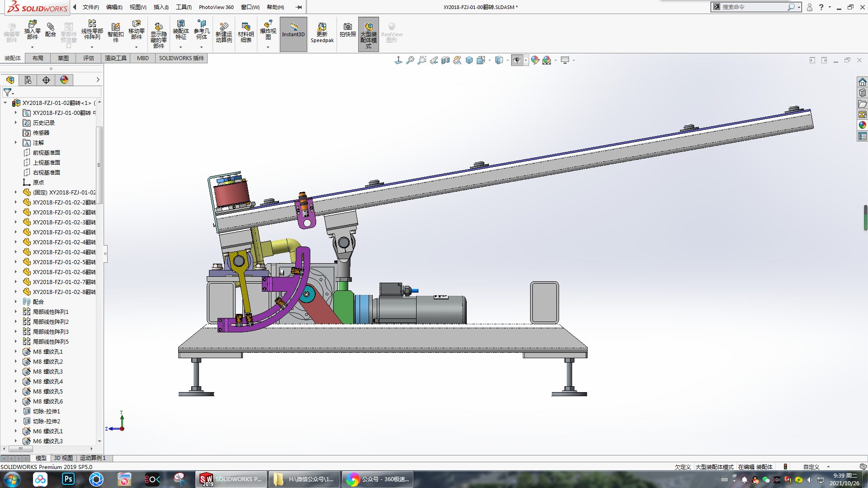Expand the 切除-拉伸1 feature node
868x488 pixels.
click(15, 411)
